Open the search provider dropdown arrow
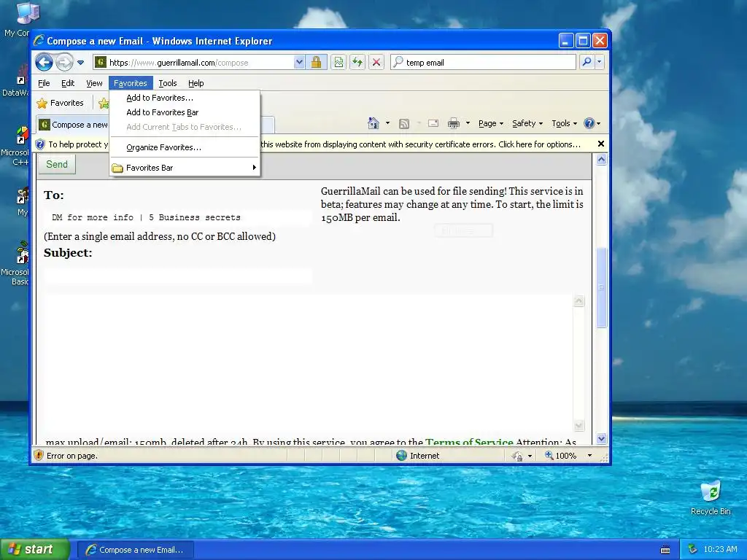This screenshot has width=747, height=560. (x=600, y=62)
